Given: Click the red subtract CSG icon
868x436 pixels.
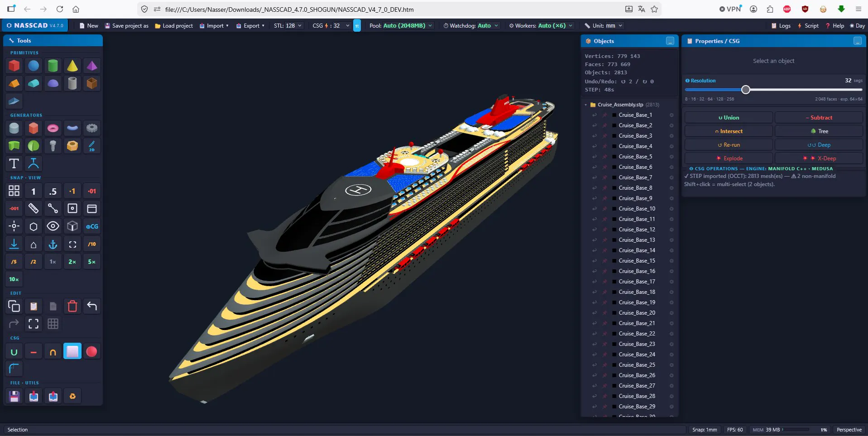Looking at the screenshot, I should point(34,351).
